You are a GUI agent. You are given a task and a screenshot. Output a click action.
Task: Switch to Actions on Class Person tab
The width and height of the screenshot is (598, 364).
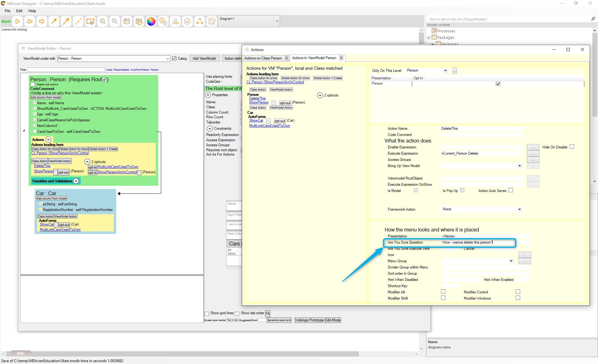[x=263, y=58]
